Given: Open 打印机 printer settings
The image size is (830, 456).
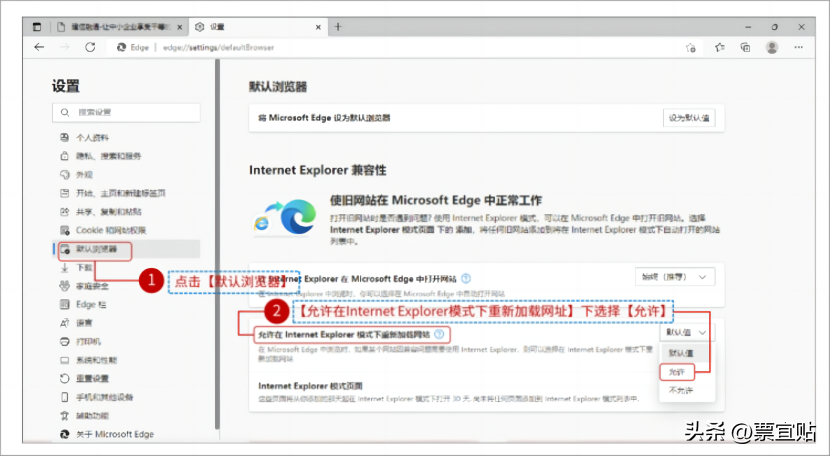Looking at the screenshot, I should pos(127,342).
